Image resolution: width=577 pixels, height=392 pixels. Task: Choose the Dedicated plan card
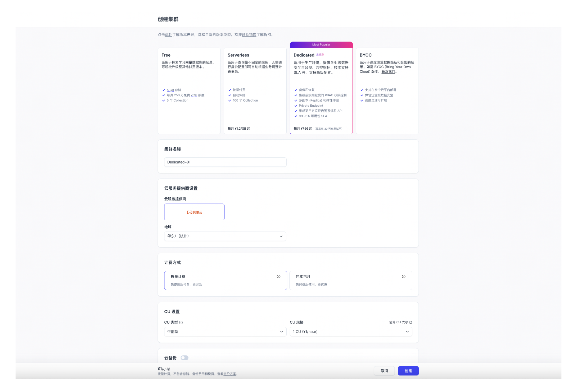(x=321, y=88)
